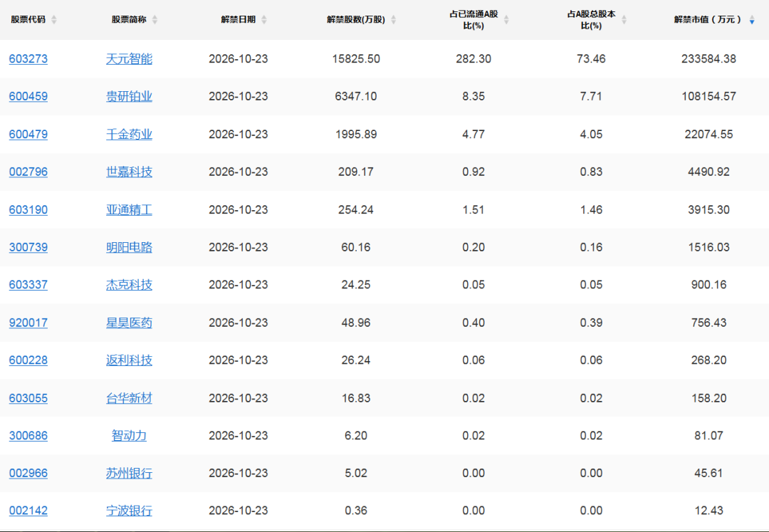This screenshot has width=769, height=532.
Task: Click stock code 002142
Action: (28, 511)
